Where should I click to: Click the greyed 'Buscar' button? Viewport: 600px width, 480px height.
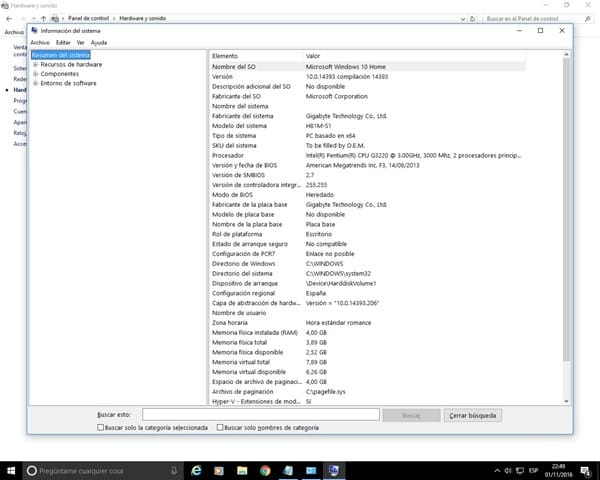point(411,415)
